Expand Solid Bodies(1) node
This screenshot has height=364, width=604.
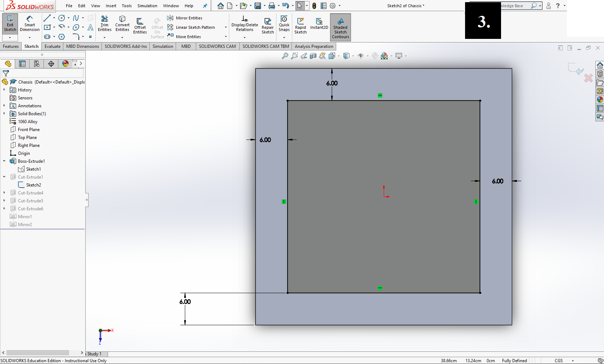[x=4, y=114]
